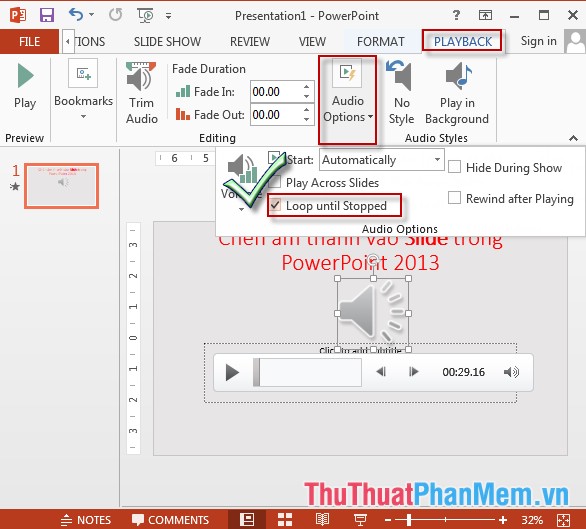
Task: Select the PLAYBACK tab
Action: [463, 41]
